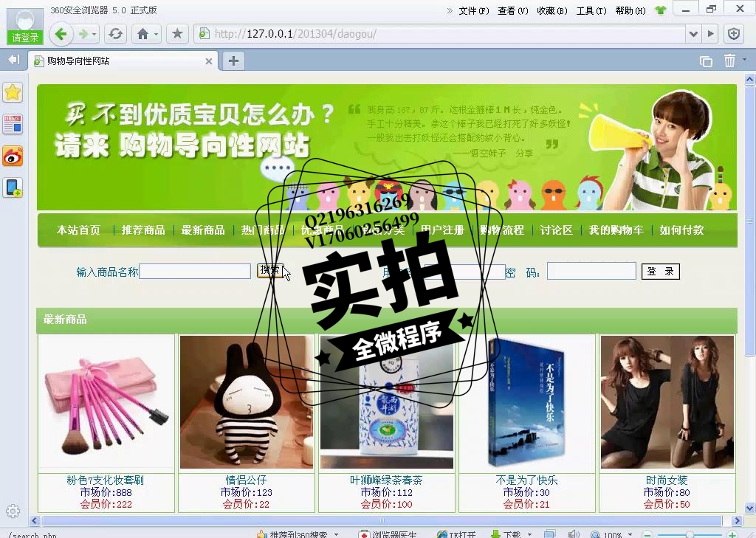The width and height of the screenshot is (756, 538).
Task: Open 推荐商品 in the navigation bar
Action: point(143,230)
